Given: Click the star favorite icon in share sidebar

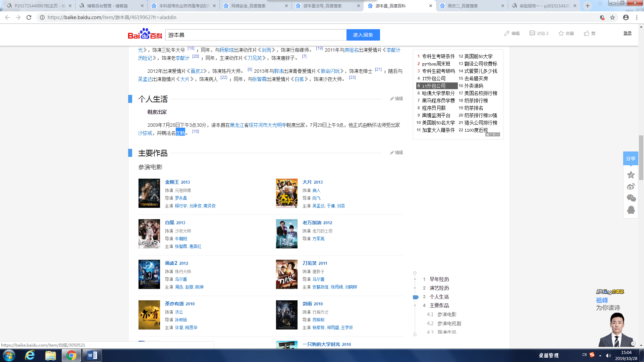Looking at the screenshot, I should click(631, 175).
